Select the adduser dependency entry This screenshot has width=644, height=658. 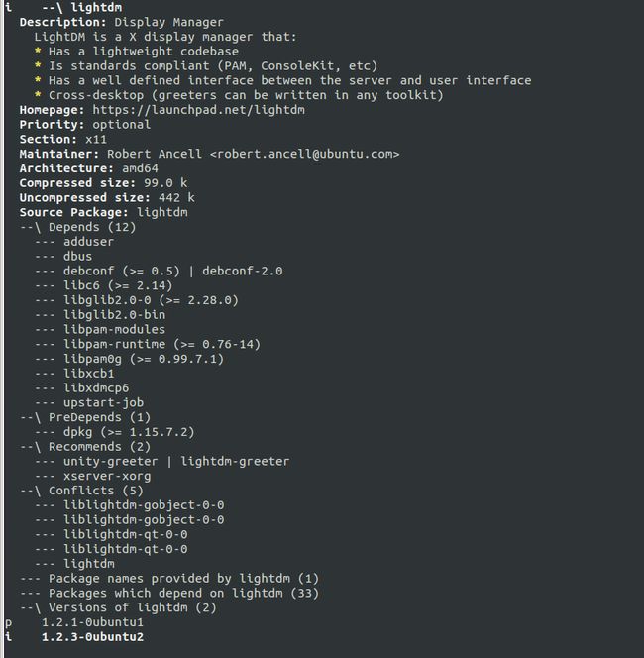coord(88,242)
